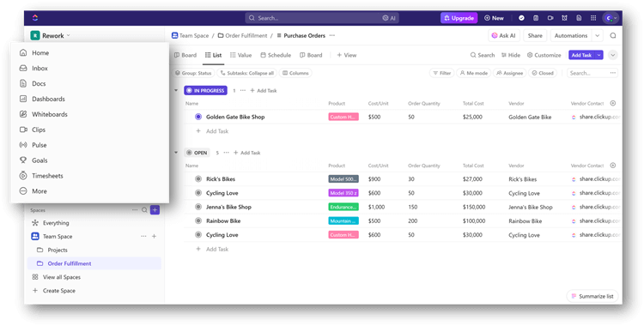Open the Timesheets stopwatch icon
The image size is (644, 326).
point(23,176)
